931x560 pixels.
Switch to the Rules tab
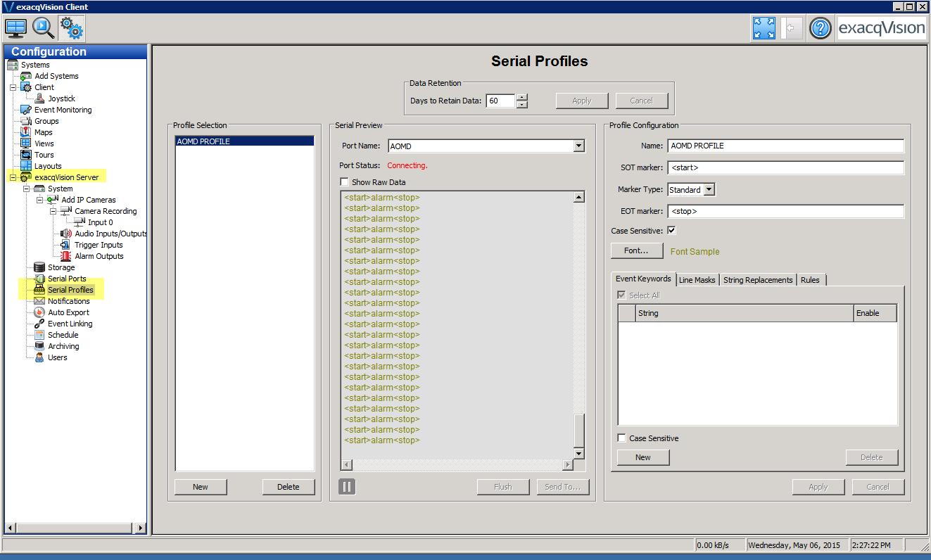click(x=810, y=280)
